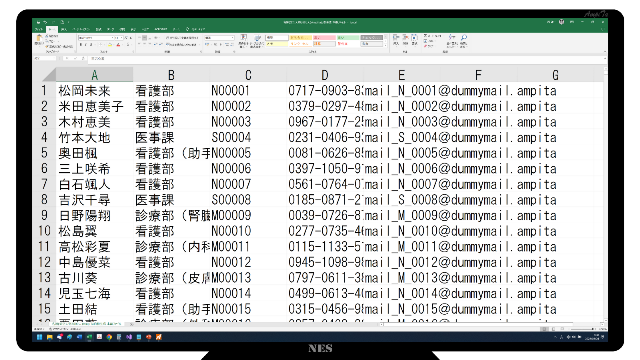Click cell containing 米田恵美子
Screen dimensions: 640x360
coord(94,106)
